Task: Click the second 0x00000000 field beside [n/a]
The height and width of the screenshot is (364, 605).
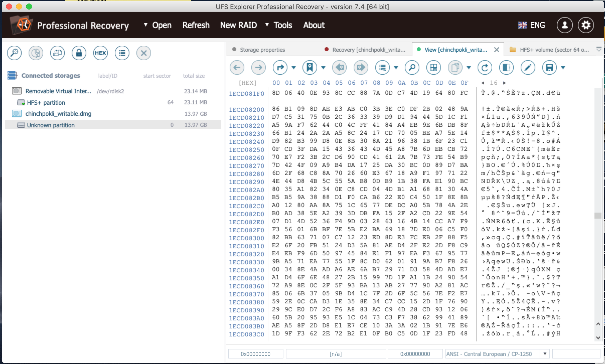Action: pyautogui.click(x=415, y=354)
